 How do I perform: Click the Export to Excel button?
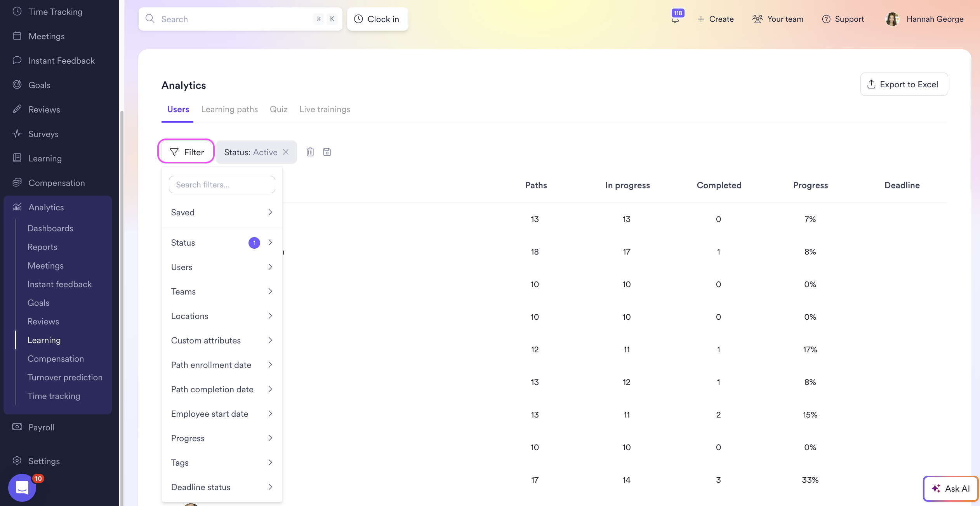(904, 84)
